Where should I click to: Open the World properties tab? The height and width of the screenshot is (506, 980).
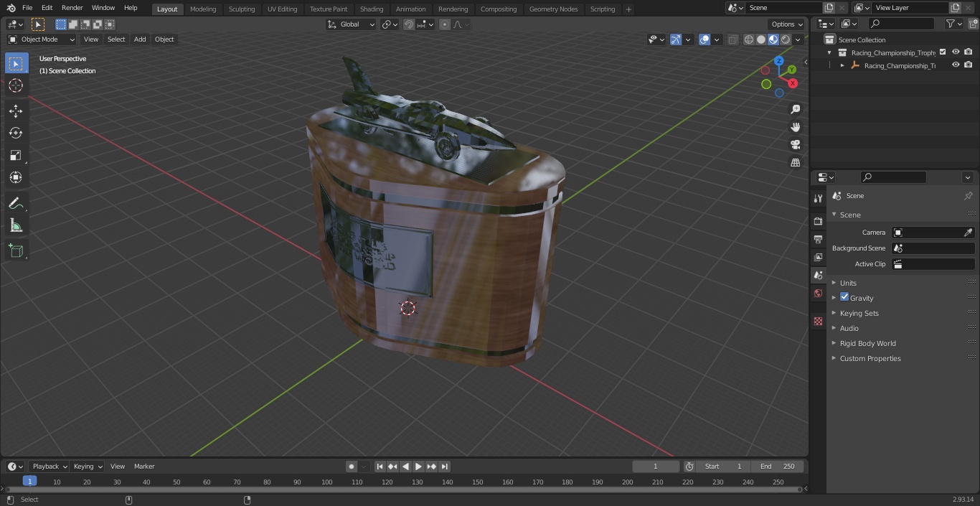(x=818, y=293)
